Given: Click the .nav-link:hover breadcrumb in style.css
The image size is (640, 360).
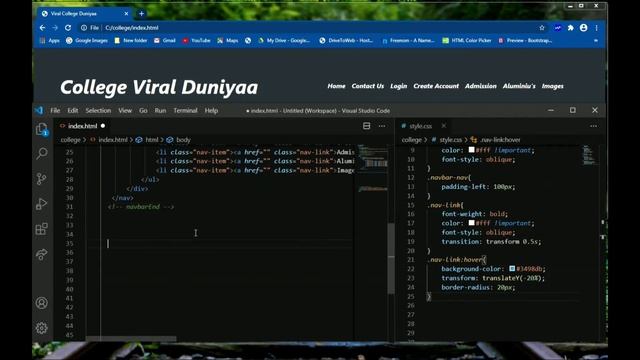Looking at the screenshot, I should pos(500,140).
